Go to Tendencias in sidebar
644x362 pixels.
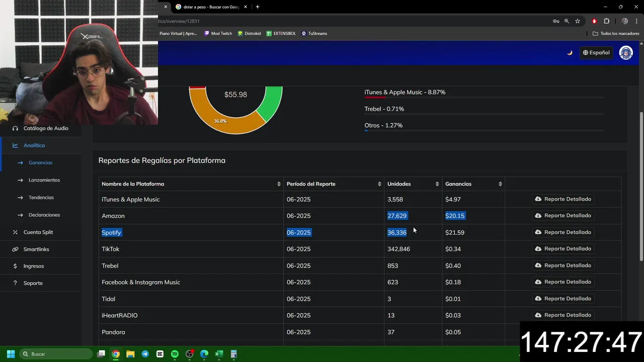click(x=41, y=198)
